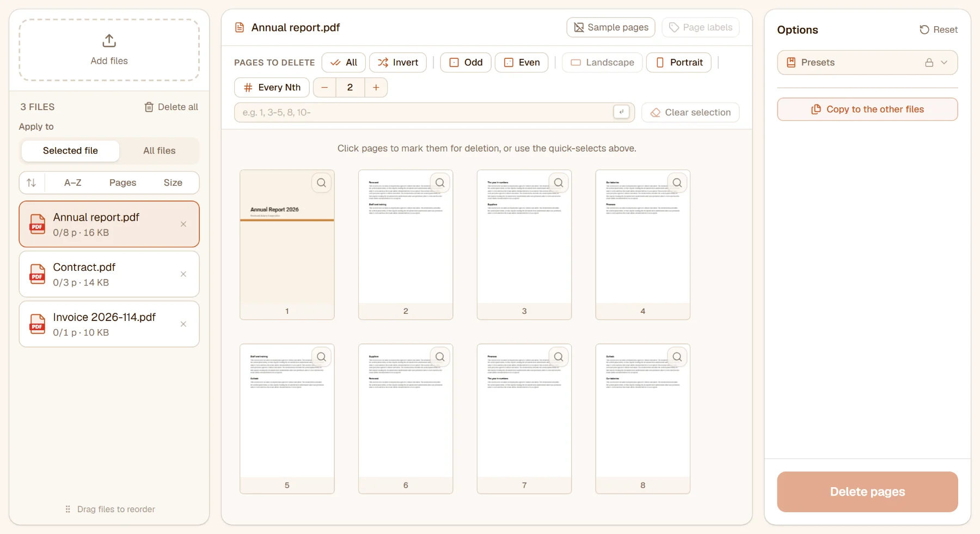Select Contract.pdf in the file list
The height and width of the screenshot is (534, 980).
(x=109, y=274)
